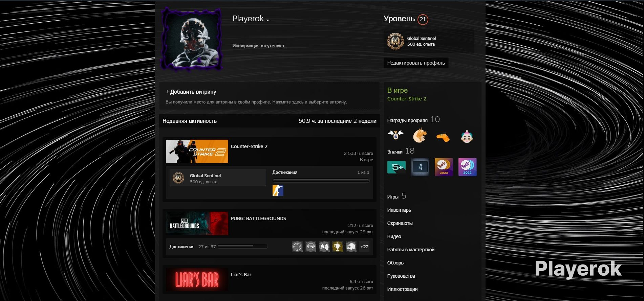Click the '50,9 ч. за последние 2 недели' text
Image resolution: width=644 pixels, height=301 pixels.
[338, 121]
